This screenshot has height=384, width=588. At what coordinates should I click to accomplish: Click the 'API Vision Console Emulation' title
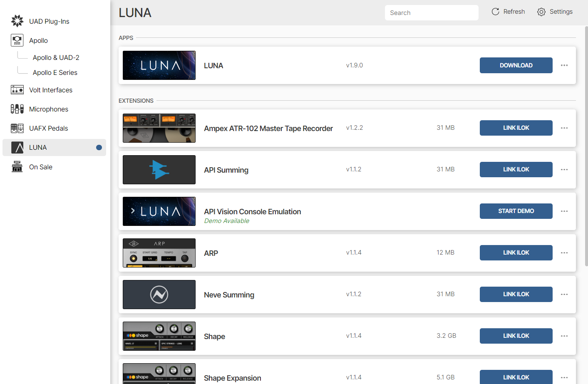point(253,212)
